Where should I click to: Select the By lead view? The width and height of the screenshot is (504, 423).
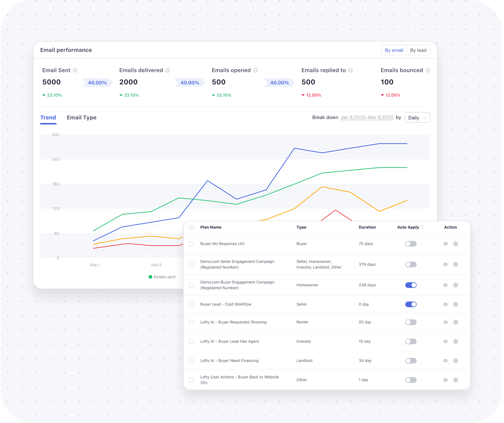[418, 50]
